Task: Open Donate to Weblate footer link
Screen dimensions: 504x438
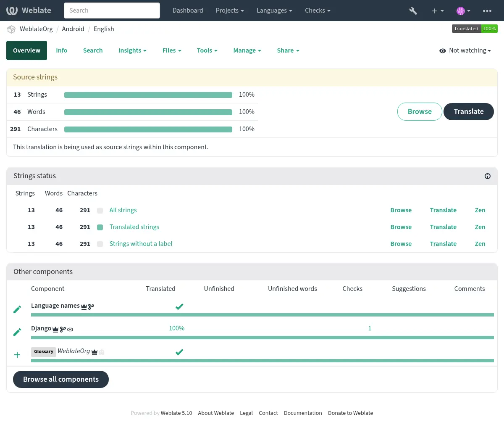Action: pos(350,413)
